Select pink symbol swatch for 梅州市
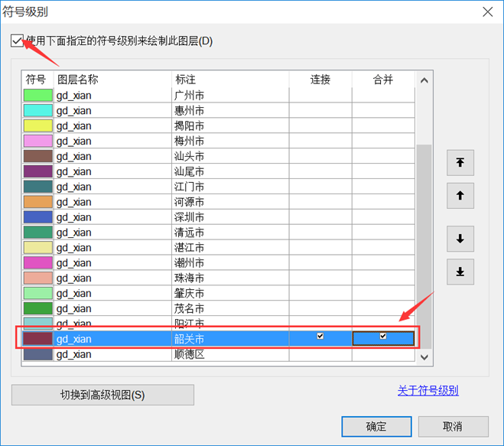504x446 pixels. tap(38, 141)
